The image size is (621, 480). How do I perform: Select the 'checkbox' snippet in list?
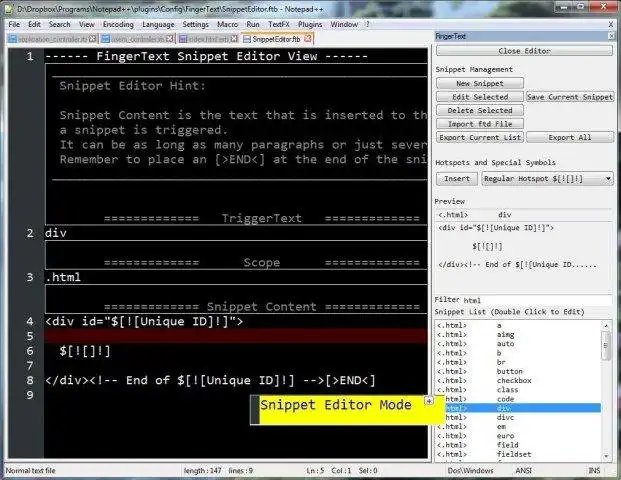(518, 380)
